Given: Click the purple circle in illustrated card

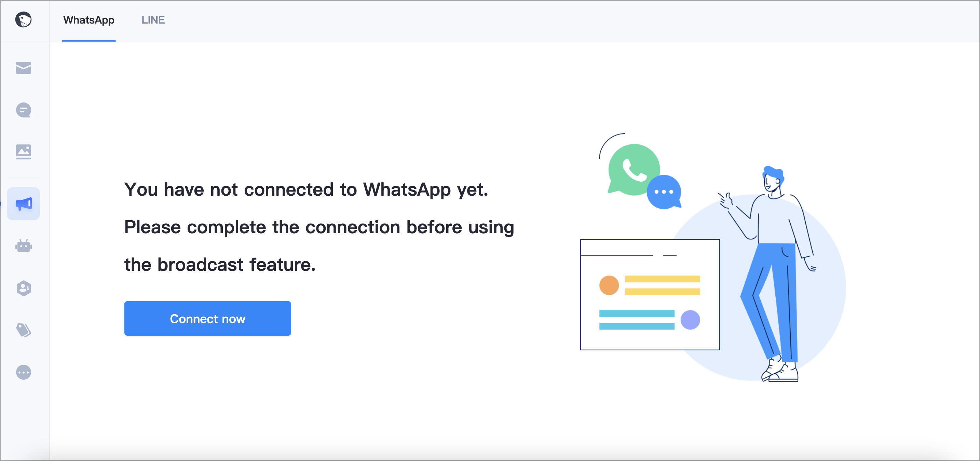Looking at the screenshot, I should 690,320.
